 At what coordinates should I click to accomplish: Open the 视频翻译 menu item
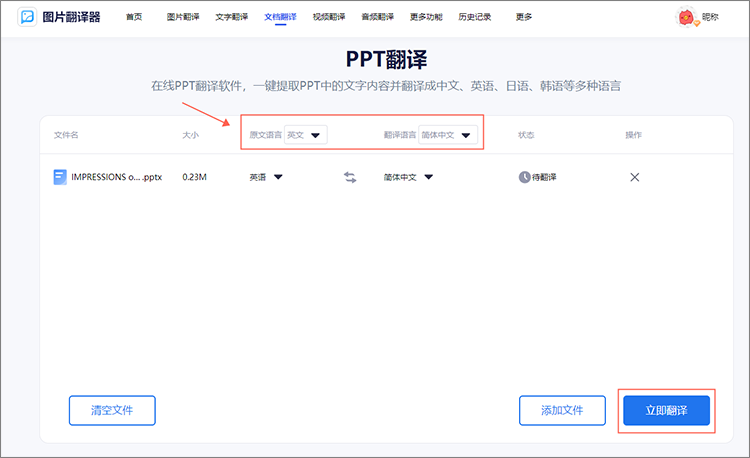click(329, 17)
